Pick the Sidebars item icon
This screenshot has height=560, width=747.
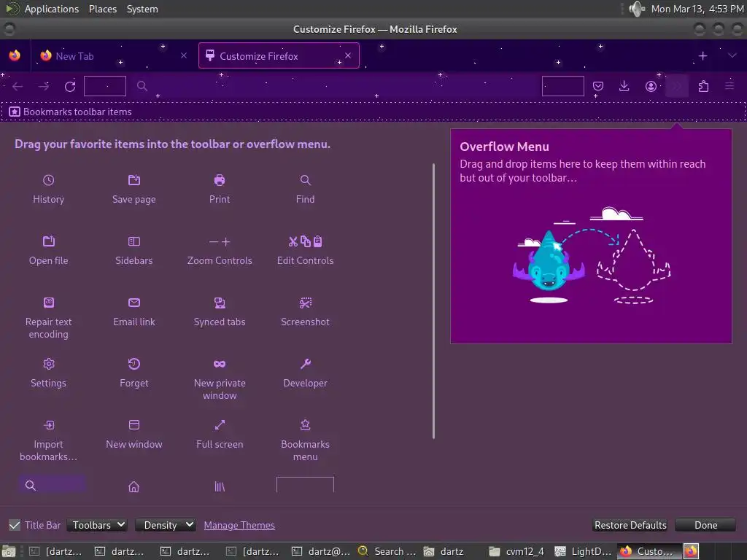coord(134,241)
